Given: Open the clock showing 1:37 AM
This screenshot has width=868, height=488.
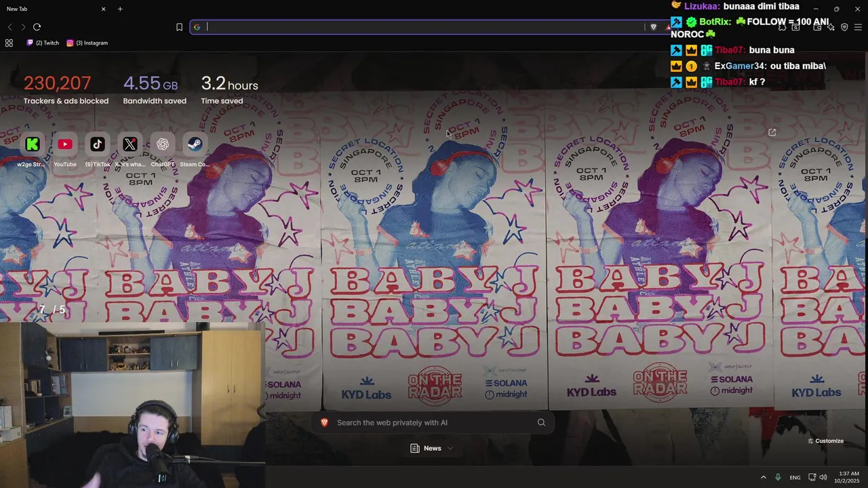Looking at the screenshot, I should point(847,477).
